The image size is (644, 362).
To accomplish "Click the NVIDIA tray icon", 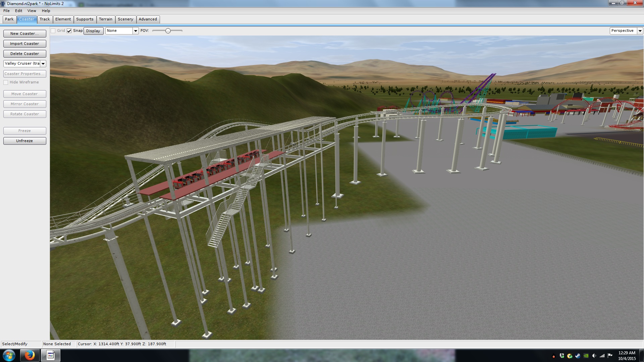I will [586, 356].
